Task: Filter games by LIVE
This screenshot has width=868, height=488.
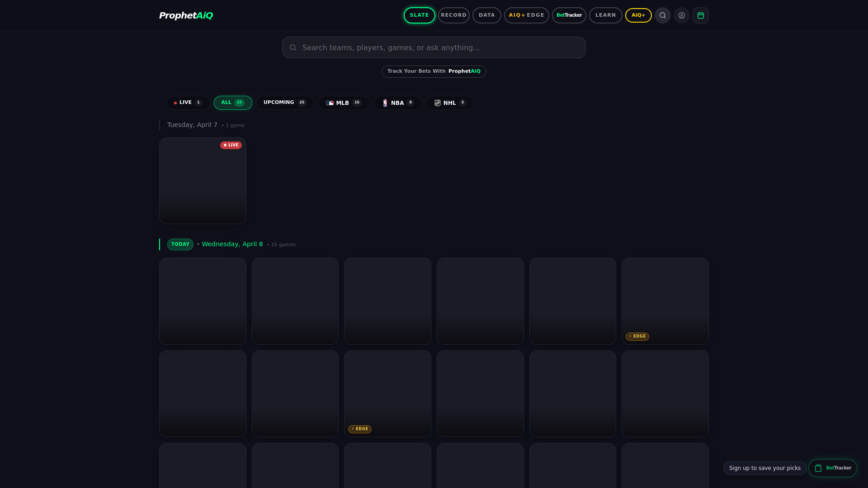Action: click(x=188, y=103)
